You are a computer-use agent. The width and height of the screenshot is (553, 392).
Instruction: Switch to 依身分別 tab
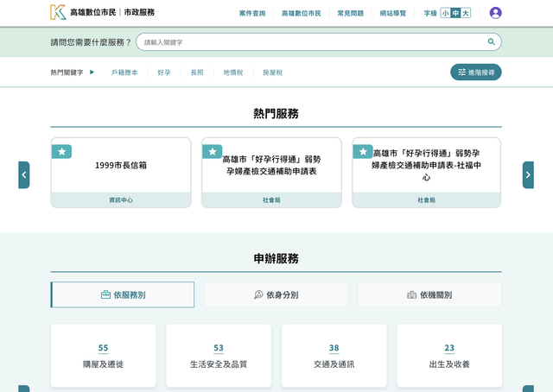[x=276, y=294]
